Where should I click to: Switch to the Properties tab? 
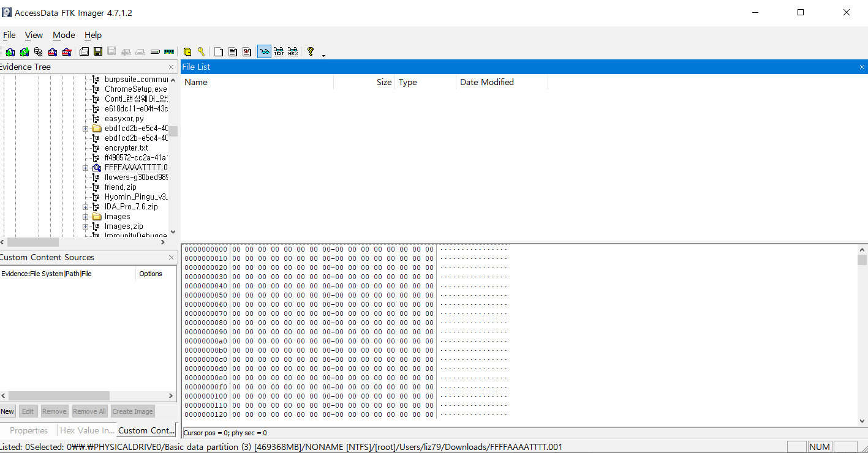tap(29, 430)
